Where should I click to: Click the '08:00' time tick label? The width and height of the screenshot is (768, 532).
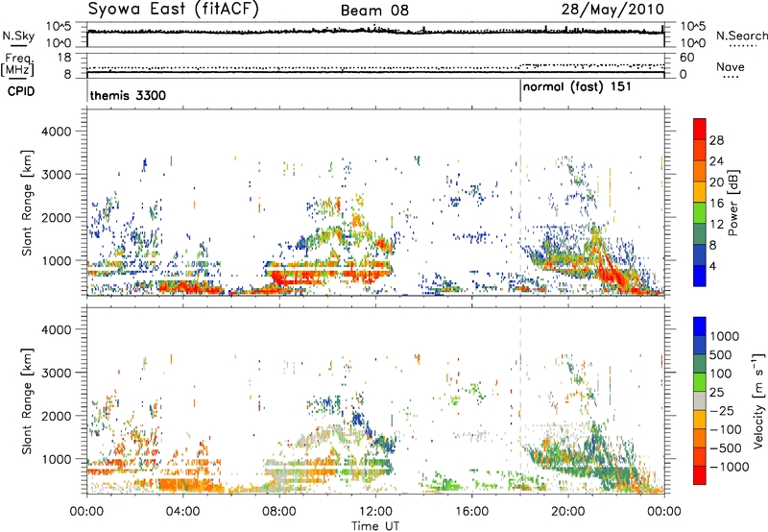279,512
